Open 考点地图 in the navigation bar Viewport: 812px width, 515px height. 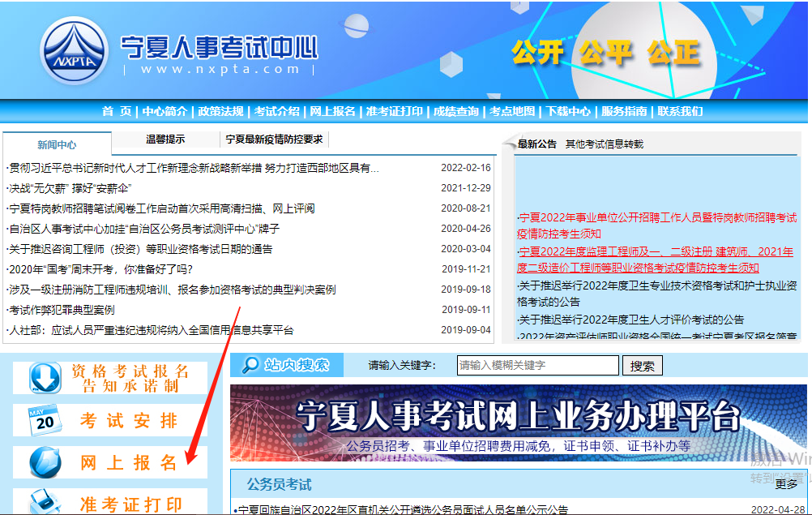pyautogui.click(x=511, y=111)
